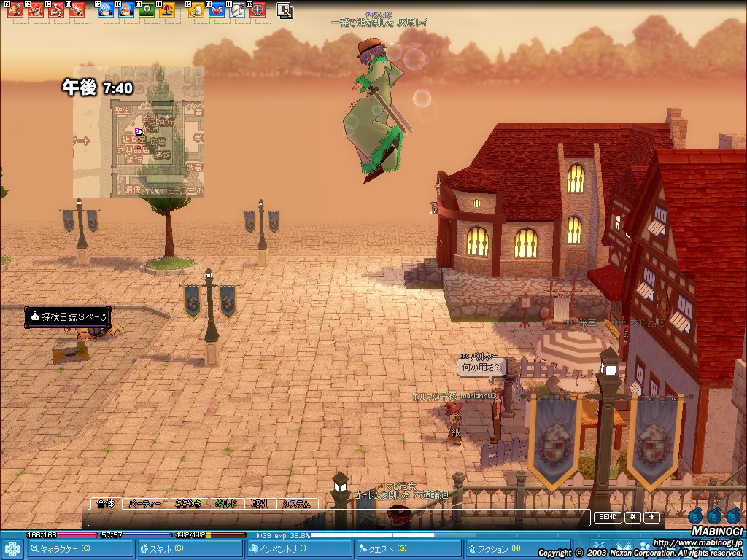Open the アクション (N) menu
This screenshot has height=560, width=747.
tap(519, 549)
